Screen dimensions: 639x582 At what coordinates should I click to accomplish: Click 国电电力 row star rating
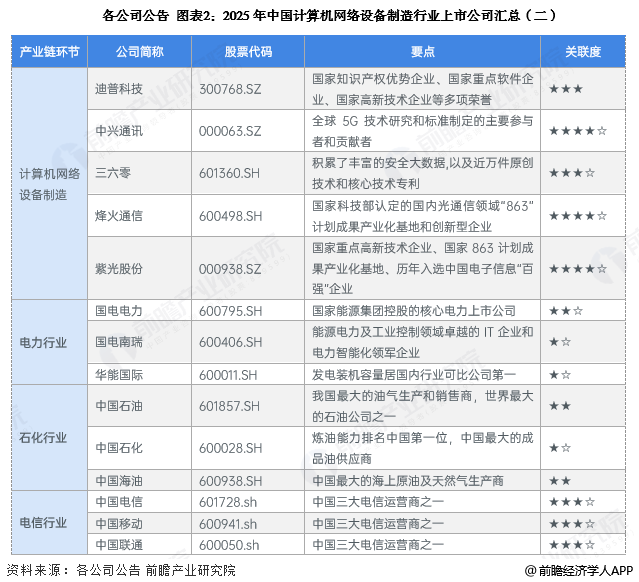[x=566, y=311]
